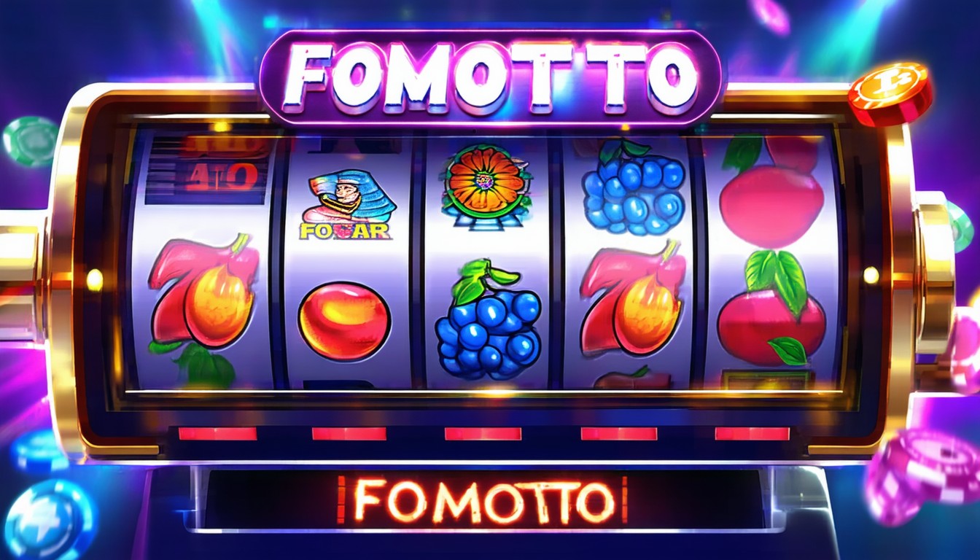This screenshot has height=560, width=980.
Task: Click the blue lightning chip at bottom left
Action: coord(49,519)
